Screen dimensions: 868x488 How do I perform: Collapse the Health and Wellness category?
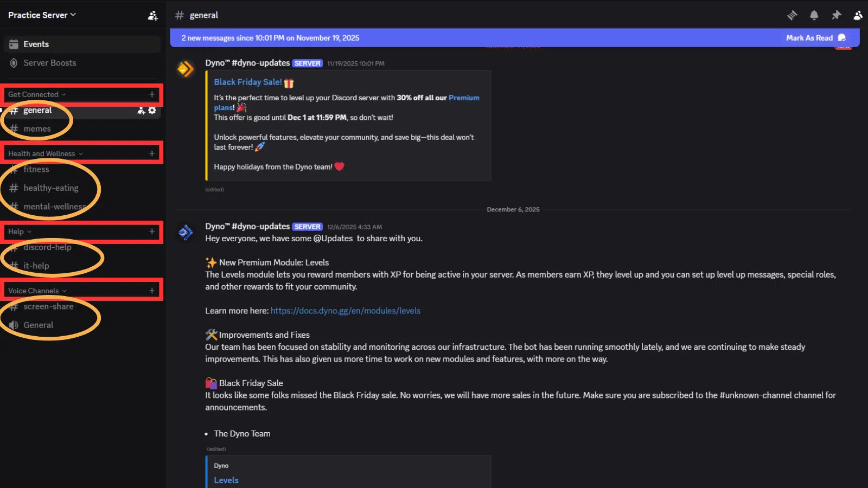click(43, 153)
